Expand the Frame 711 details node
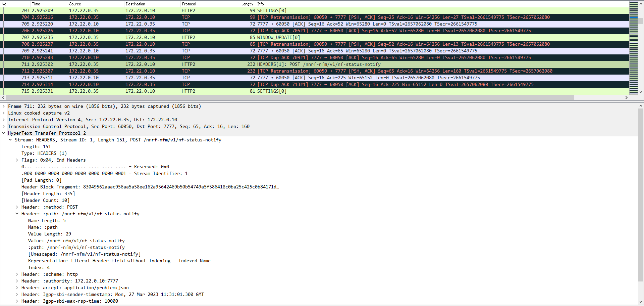Screen dimensions: 644x306 [4, 106]
